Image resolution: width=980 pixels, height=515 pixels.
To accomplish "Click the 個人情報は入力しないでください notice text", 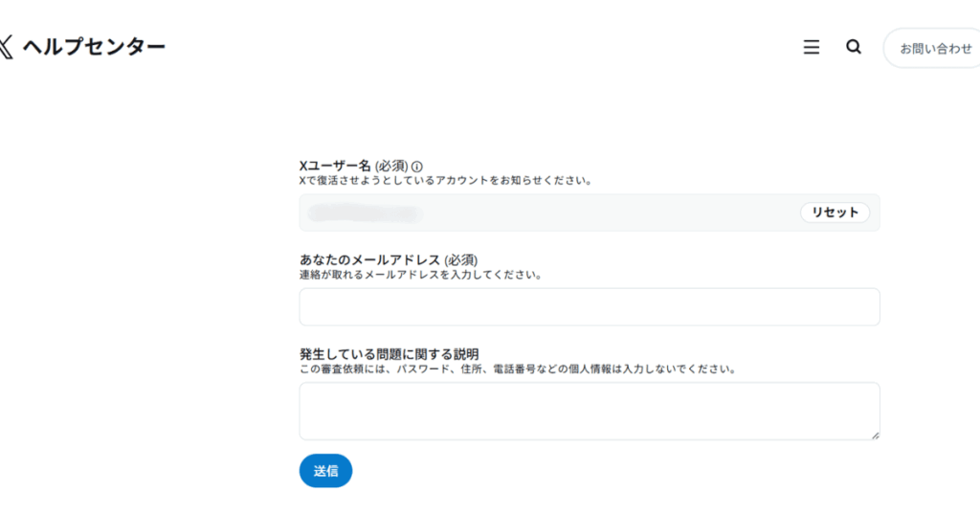I will pyautogui.click(x=518, y=369).
